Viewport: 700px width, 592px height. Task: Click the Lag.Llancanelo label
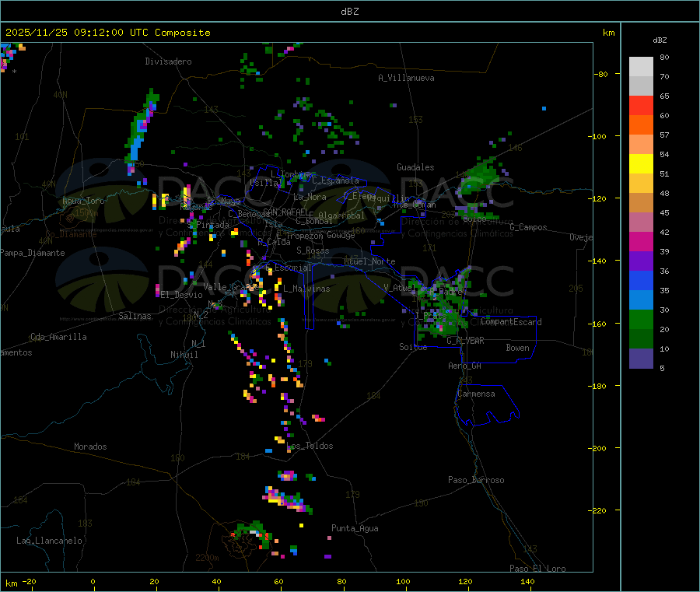49,541
